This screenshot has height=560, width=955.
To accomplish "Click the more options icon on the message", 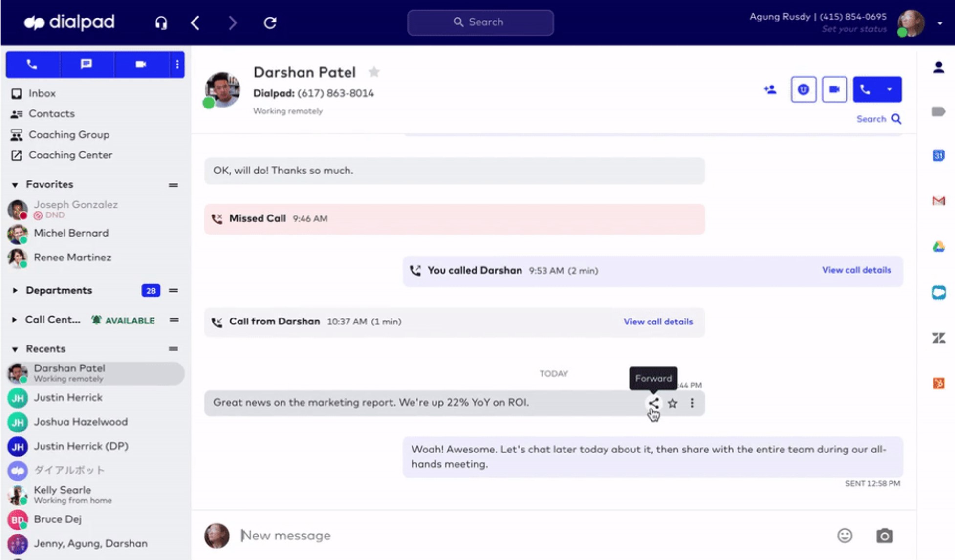I will click(691, 403).
